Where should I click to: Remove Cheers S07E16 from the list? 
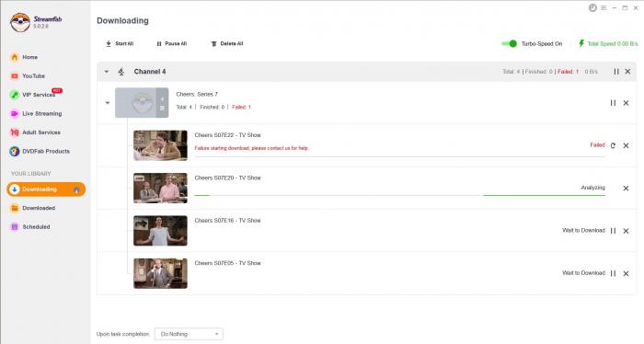pyautogui.click(x=626, y=231)
